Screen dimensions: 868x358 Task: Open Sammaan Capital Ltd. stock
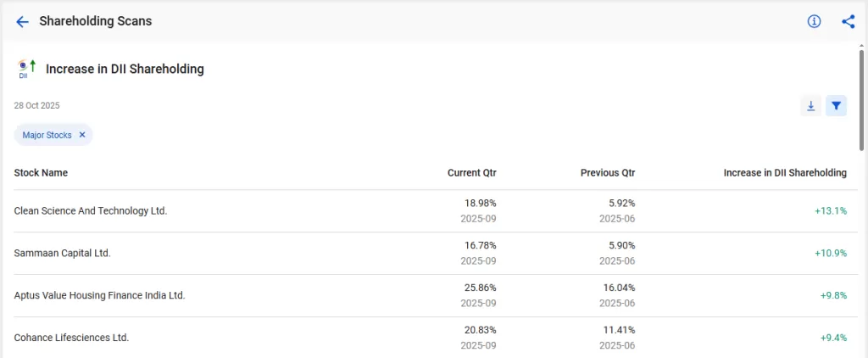click(63, 253)
